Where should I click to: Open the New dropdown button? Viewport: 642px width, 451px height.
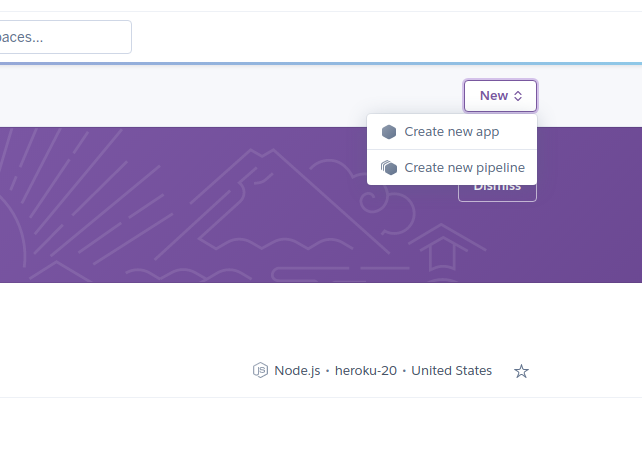pyautogui.click(x=500, y=96)
